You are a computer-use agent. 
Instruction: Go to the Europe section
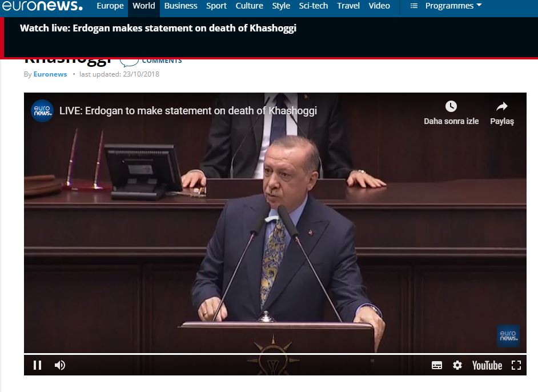tap(110, 6)
